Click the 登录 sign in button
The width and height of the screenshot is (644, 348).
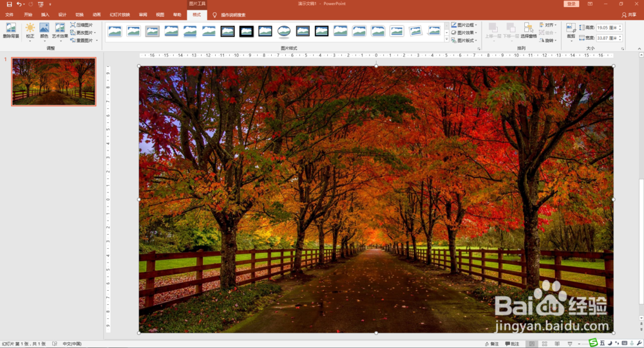click(571, 4)
